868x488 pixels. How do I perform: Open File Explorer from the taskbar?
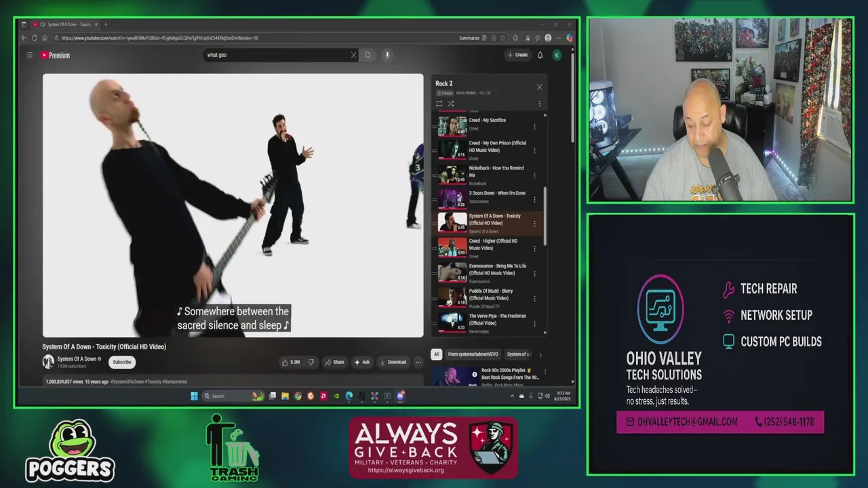click(285, 396)
